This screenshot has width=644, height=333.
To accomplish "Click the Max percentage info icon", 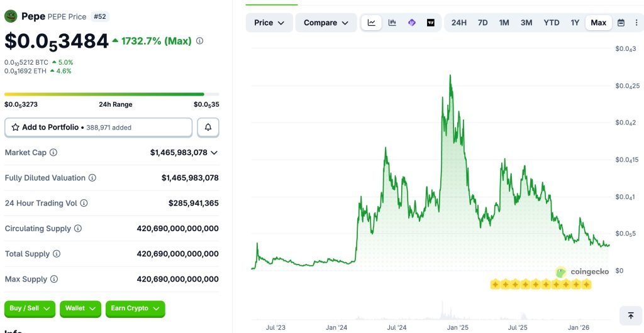I will (199, 41).
